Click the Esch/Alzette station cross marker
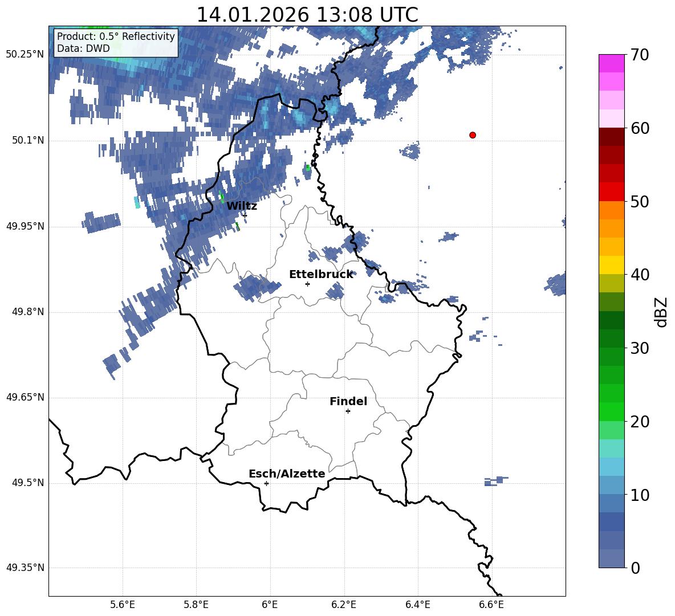 (266, 483)
